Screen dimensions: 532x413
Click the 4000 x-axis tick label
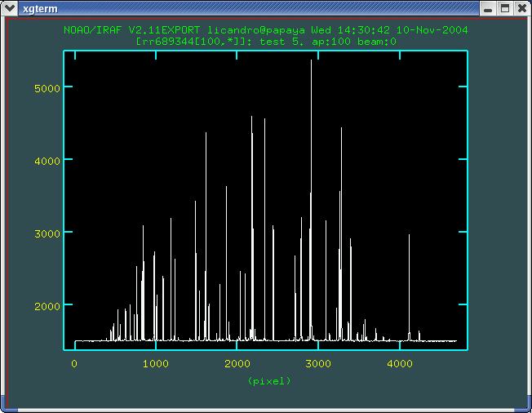[399, 363]
